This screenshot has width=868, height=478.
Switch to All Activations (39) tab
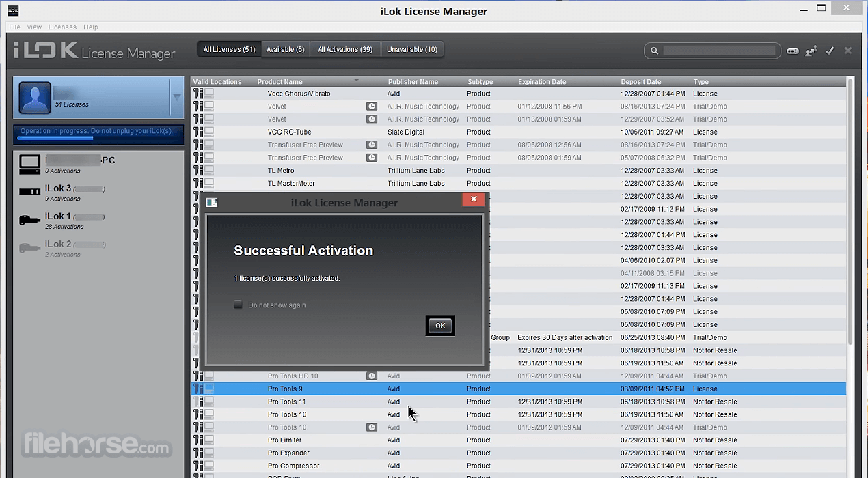[345, 49]
